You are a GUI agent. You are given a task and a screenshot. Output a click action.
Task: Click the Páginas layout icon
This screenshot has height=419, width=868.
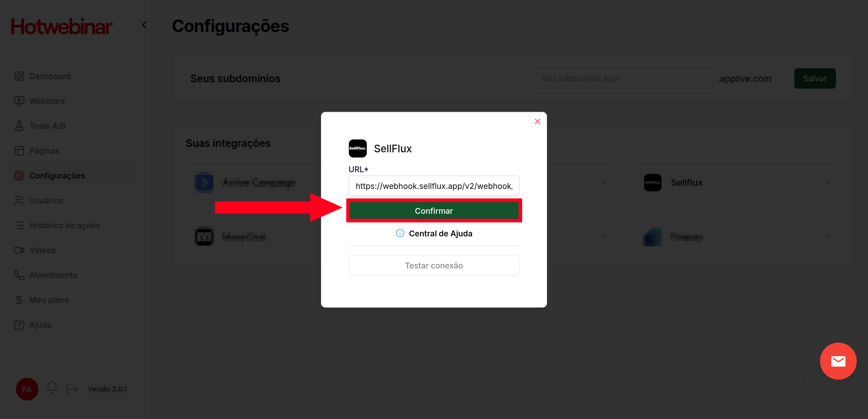pos(19,151)
